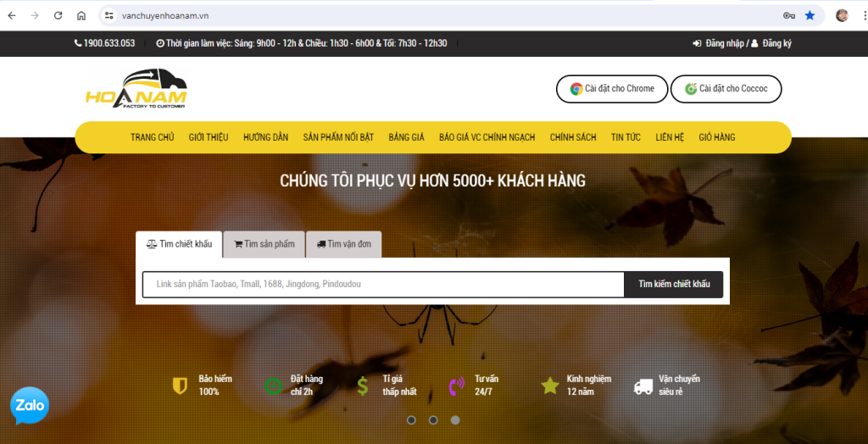The width and height of the screenshot is (868, 444).
Task: Click the Tìm kiếm chiết khấu button
Action: pyautogui.click(x=674, y=285)
